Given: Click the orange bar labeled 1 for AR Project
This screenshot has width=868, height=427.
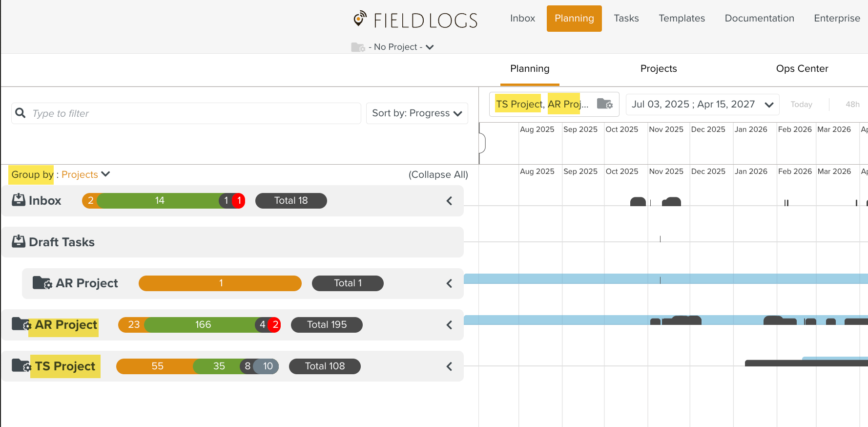Looking at the screenshot, I should [220, 283].
